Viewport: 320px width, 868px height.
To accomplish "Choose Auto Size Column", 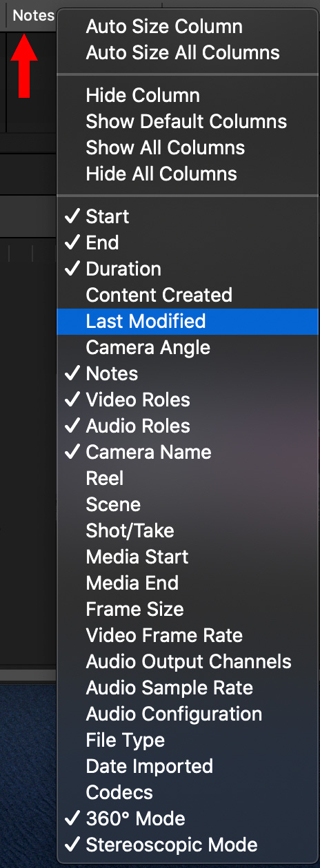I will click(188, 27).
